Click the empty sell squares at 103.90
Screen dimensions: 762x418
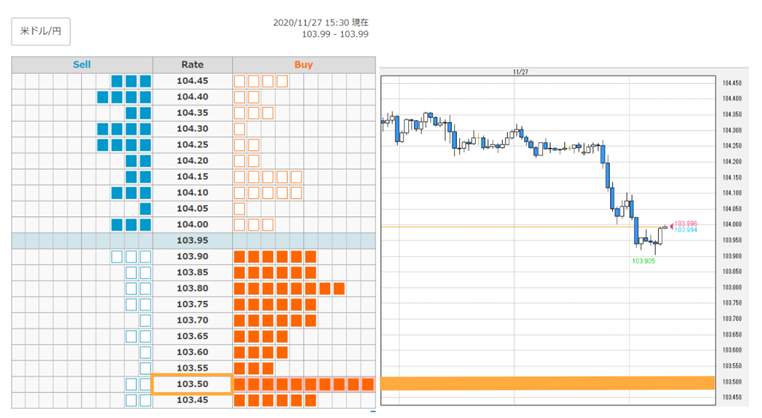tap(131, 257)
